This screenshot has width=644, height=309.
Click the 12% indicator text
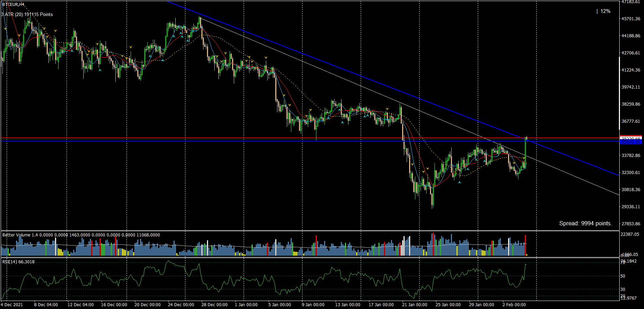605,11
